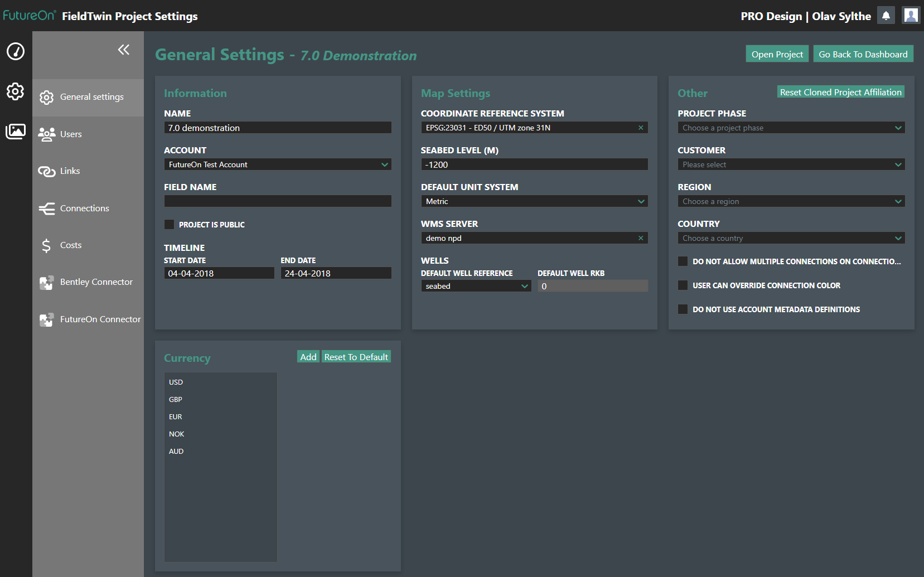
Task: Click the FutureOn logo
Action: coord(30,16)
